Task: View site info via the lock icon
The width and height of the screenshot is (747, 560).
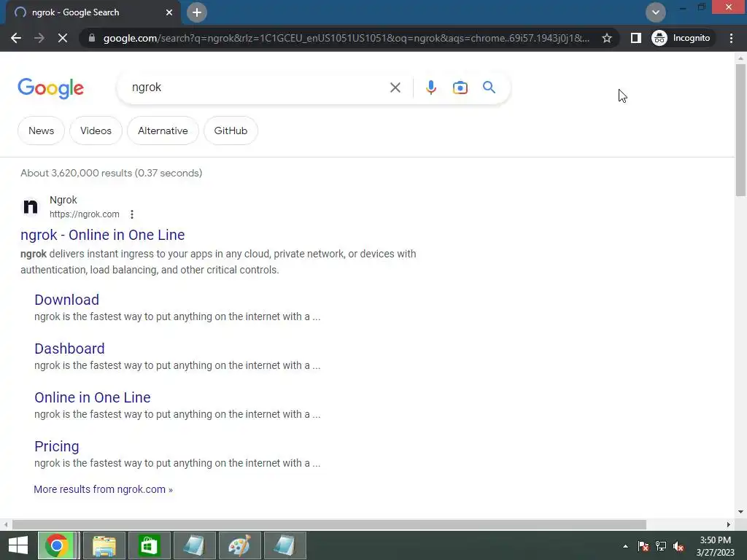Action: click(92, 38)
